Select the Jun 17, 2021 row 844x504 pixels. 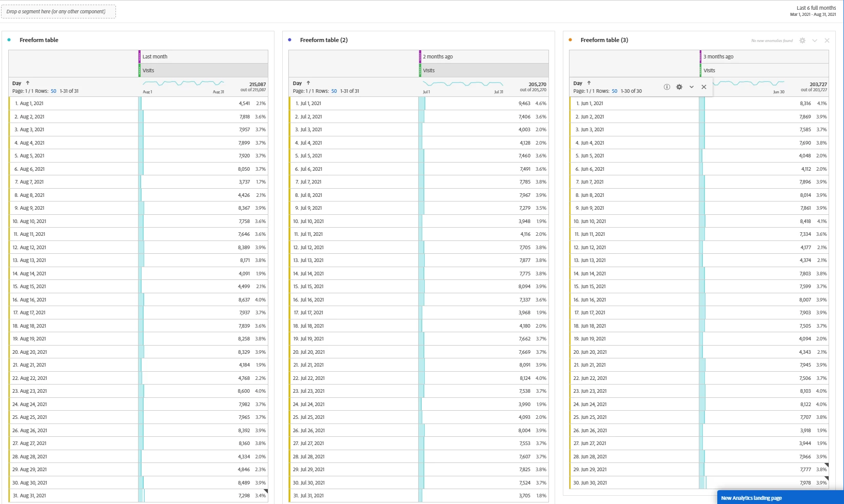click(x=699, y=313)
